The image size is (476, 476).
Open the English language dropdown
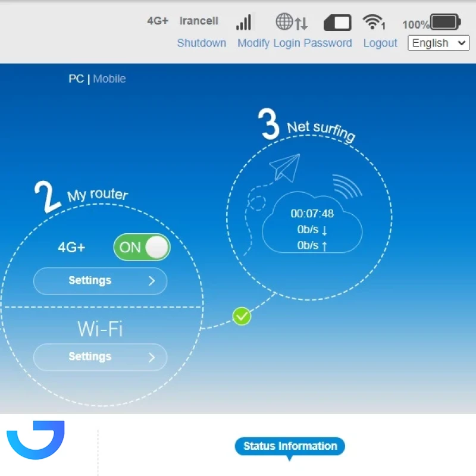pyautogui.click(x=438, y=43)
